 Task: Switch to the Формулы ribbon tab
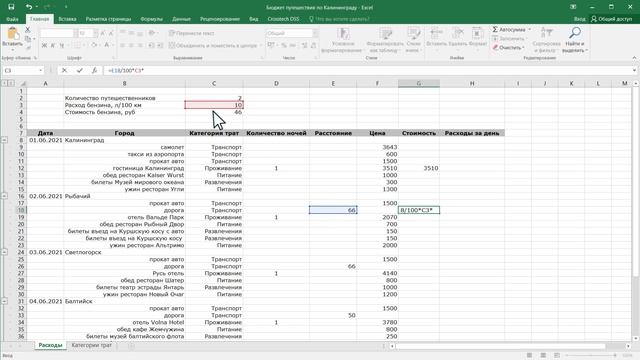(151, 19)
